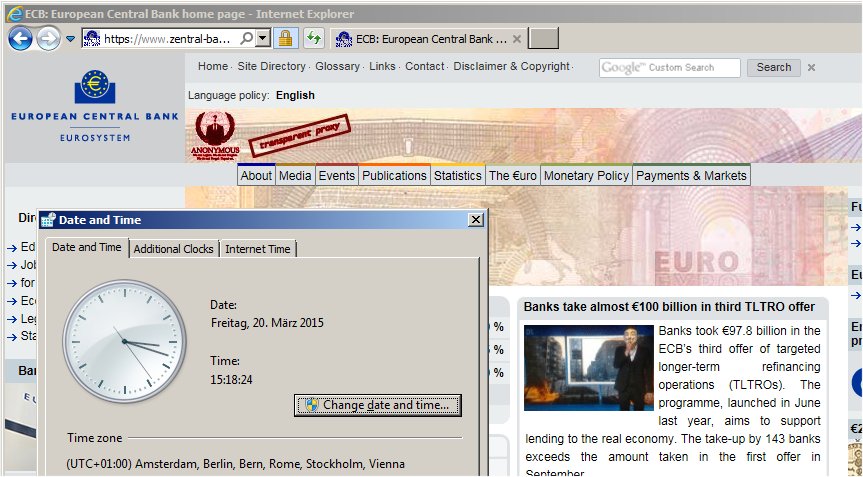Open the Glossary link
Screen dimensions: 863x477
tap(337, 66)
